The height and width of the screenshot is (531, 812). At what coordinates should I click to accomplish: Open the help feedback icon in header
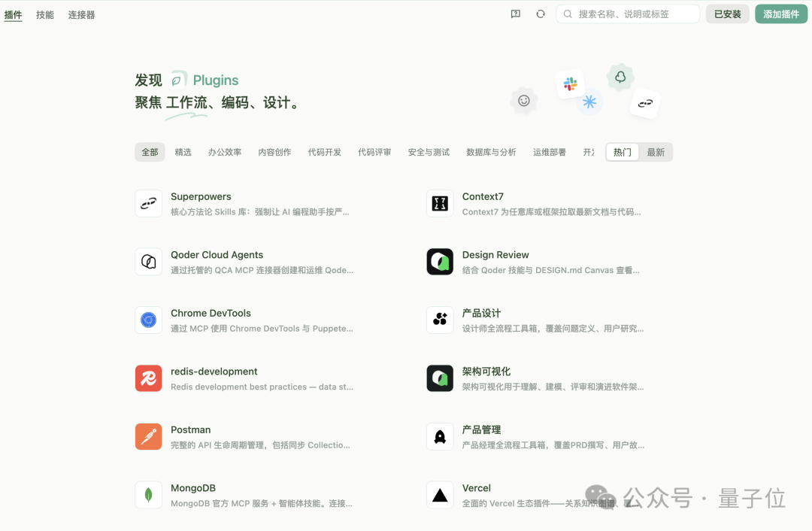click(515, 14)
